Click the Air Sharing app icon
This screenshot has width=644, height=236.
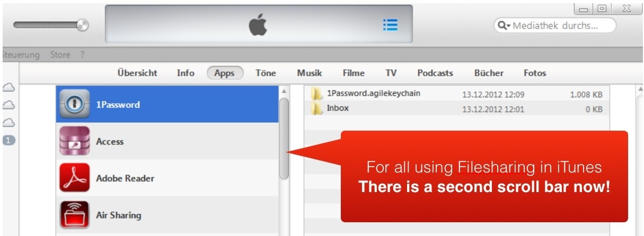[74, 215]
